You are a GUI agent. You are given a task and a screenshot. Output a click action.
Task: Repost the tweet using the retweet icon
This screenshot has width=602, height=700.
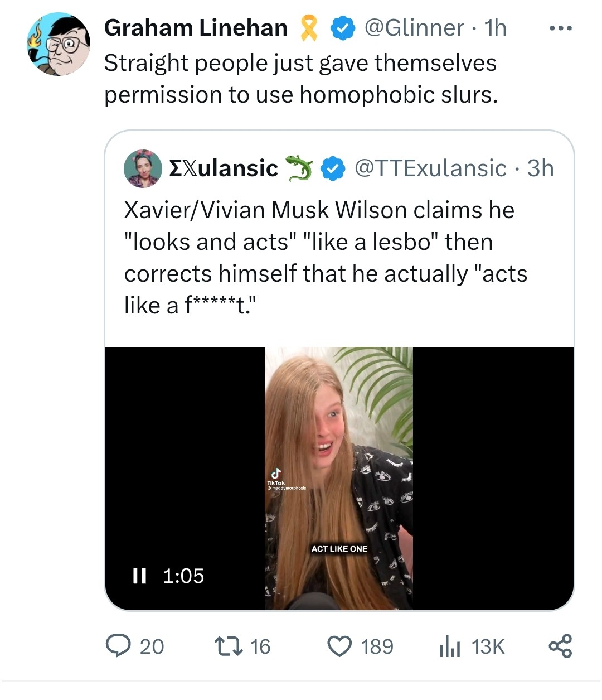[229, 646]
